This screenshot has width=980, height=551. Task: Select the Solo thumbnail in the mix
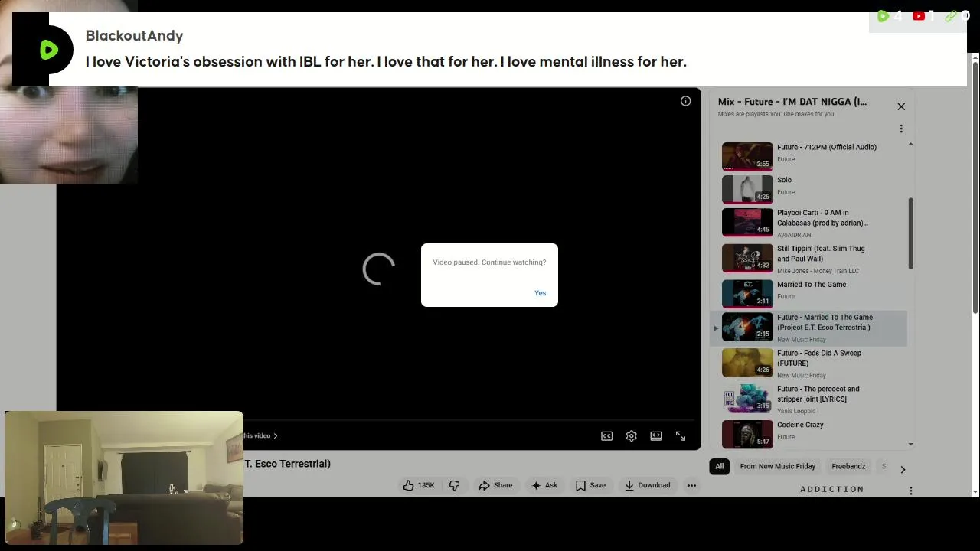tap(747, 189)
